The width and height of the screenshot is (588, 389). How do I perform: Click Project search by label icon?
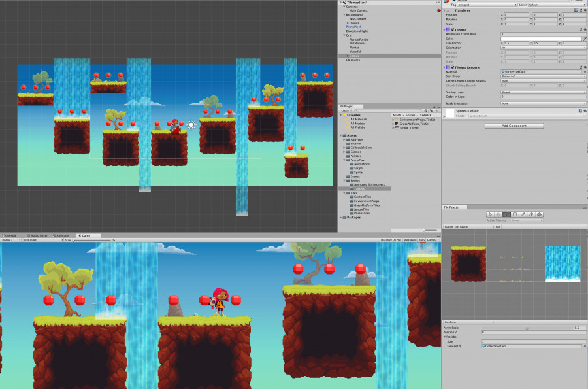[x=430, y=110]
